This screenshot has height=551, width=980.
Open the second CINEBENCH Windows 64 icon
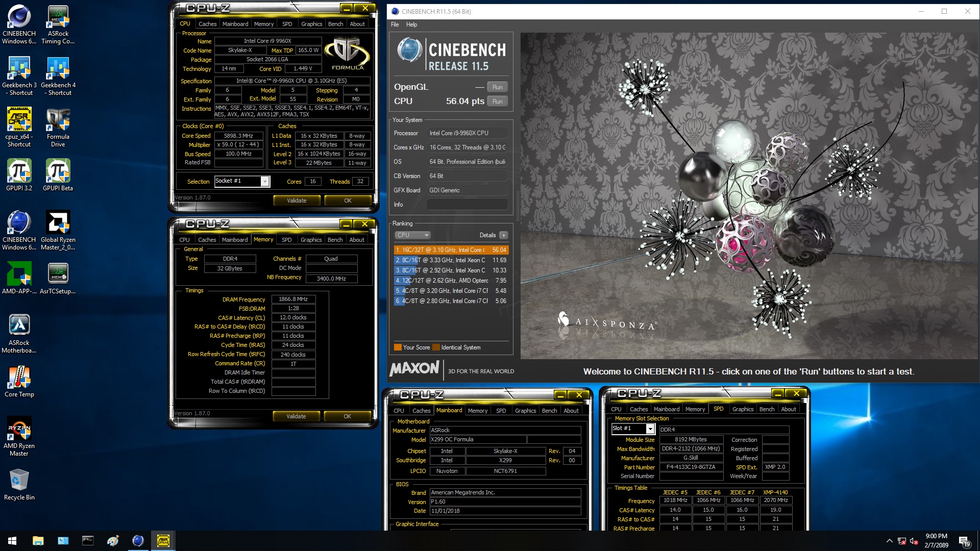(19, 231)
